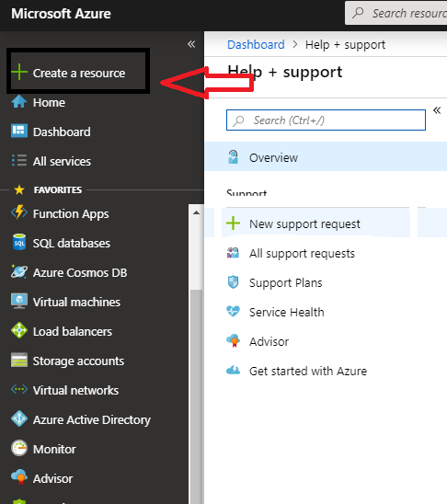447x504 pixels.
Task: Click the SQL databases icon
Action: [x=19, y=243]
